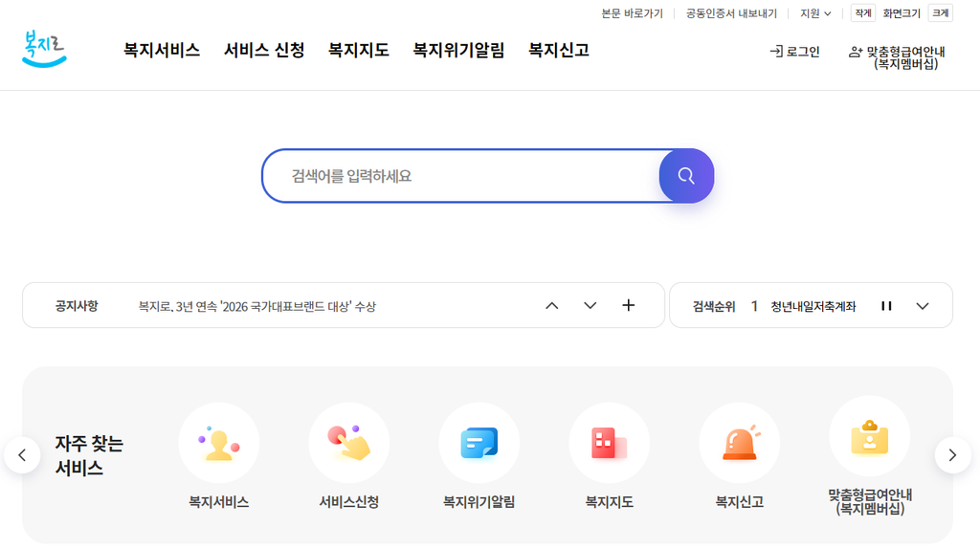
Task: Click the 복지지도 label under icon
Action: coord(610,502)
